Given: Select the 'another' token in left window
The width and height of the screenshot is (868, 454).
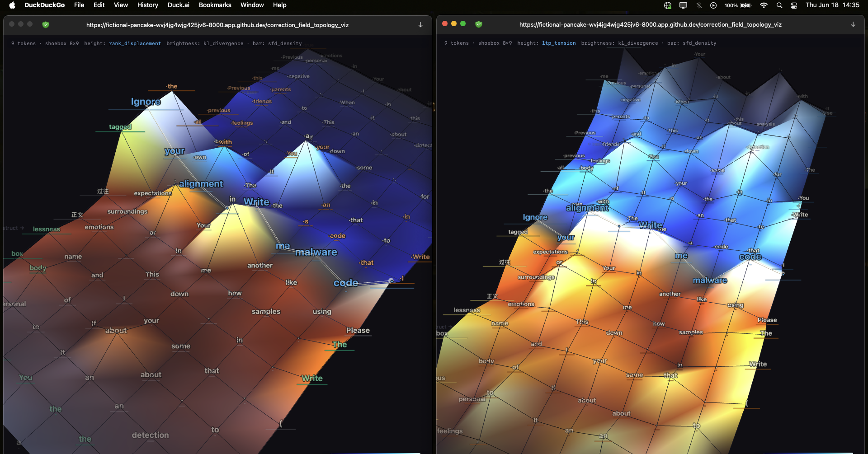Looking at the screenshot, I should click(x=260, y=266).
